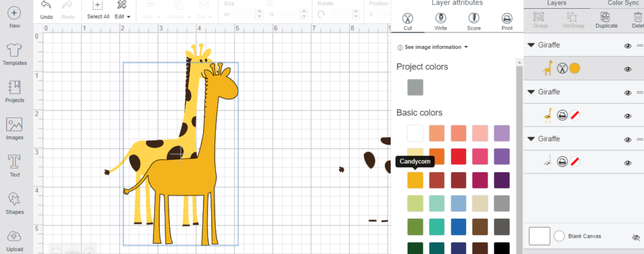
Task: Hide the orange giraffe sublayer
Action: pos(628,69)
